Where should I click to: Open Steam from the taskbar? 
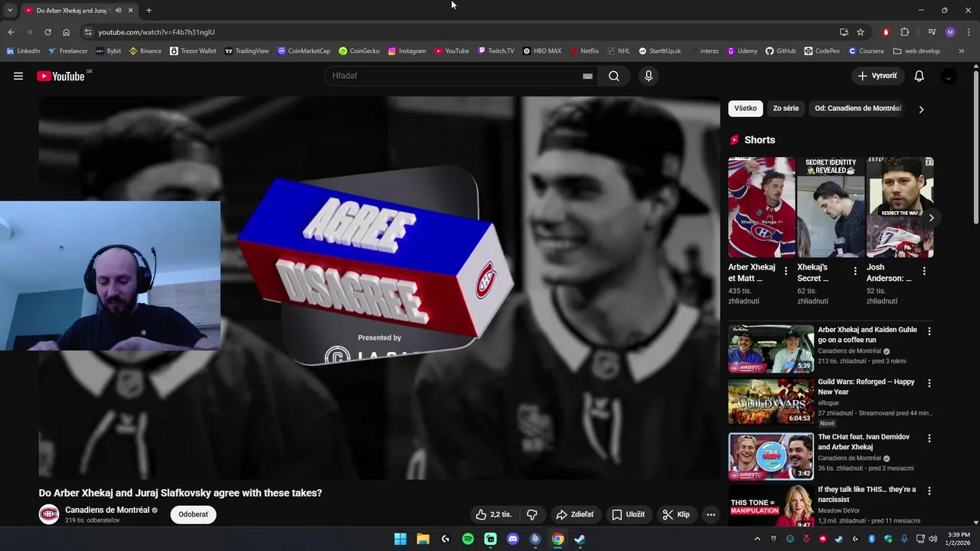tap(580, 539)
